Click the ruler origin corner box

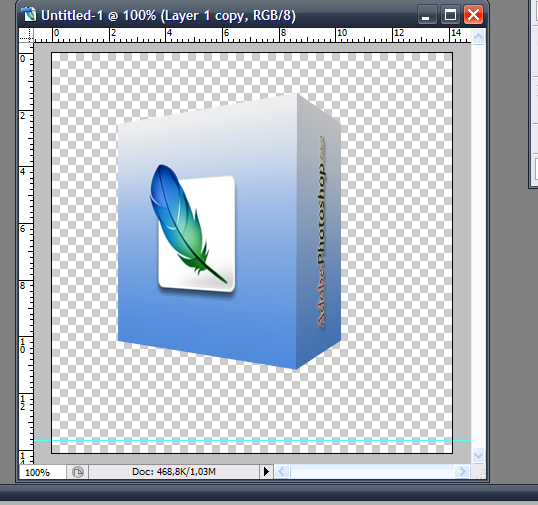(26, 35)
